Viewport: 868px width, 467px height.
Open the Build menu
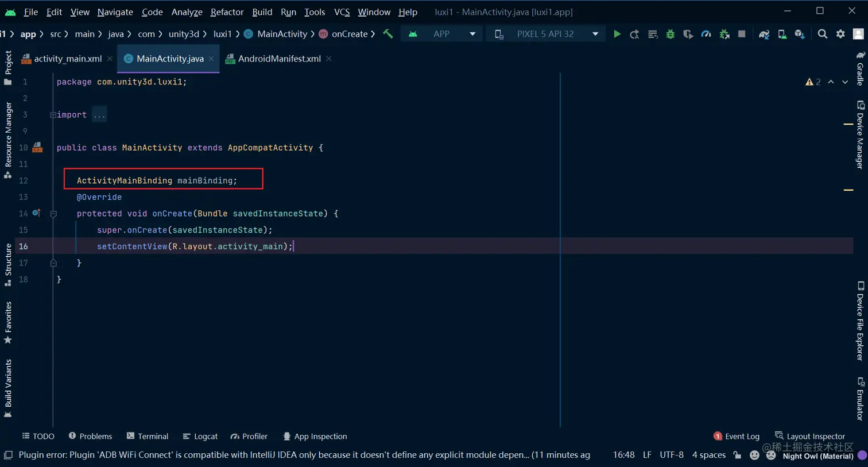[x=262, y=11]
